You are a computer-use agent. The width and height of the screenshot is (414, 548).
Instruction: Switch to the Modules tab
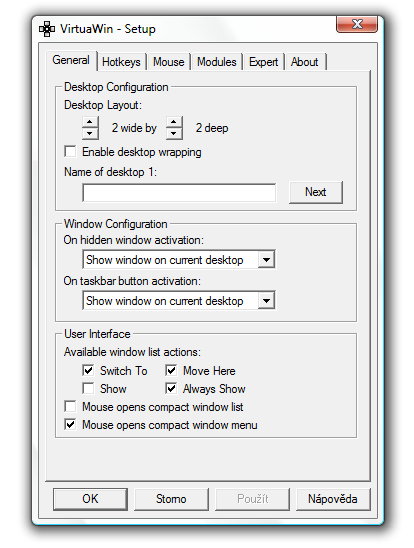coord(217,62)
